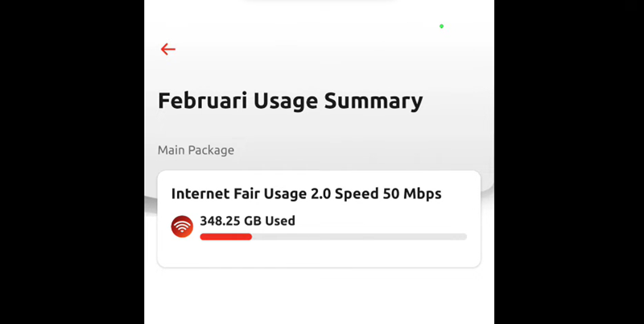The width and height of the screenshot is (644, 324).
Task: Click the red filled part of usage bar
Action: 225,237
